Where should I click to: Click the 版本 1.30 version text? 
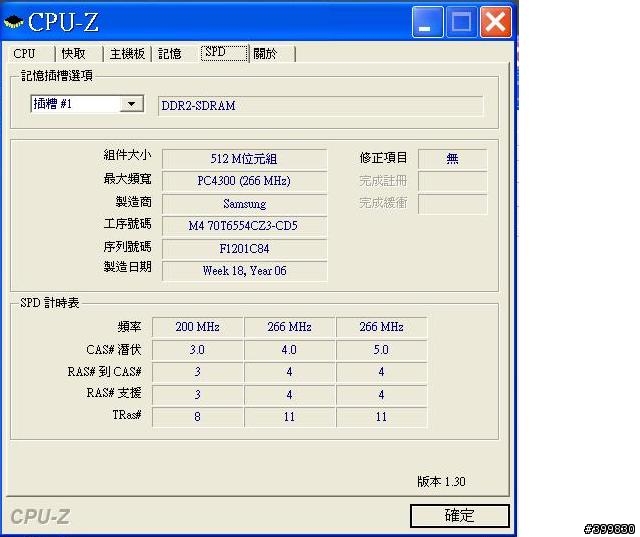point(441,482)
